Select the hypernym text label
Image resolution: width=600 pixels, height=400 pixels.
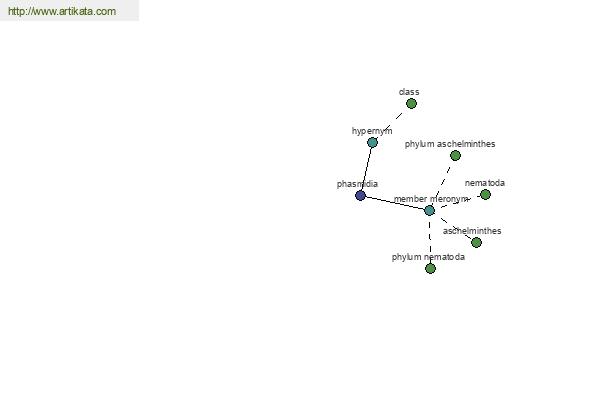click(x=372, y=131)
